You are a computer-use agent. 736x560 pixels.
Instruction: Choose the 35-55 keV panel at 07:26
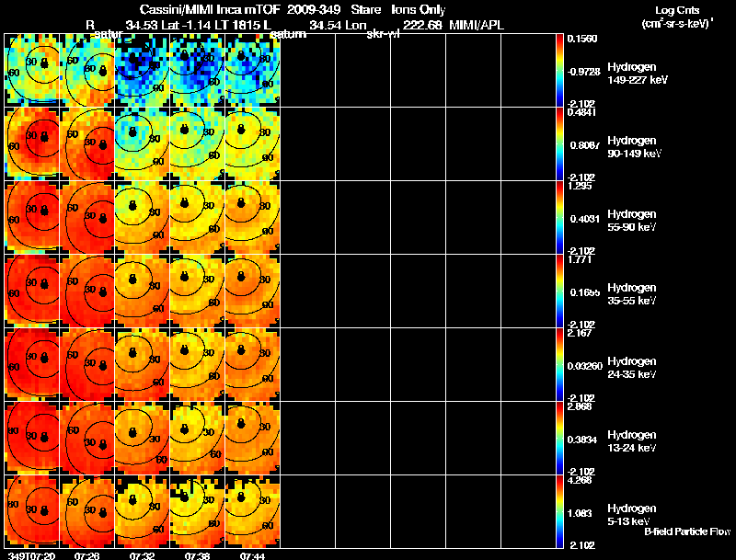coord(87,291)
